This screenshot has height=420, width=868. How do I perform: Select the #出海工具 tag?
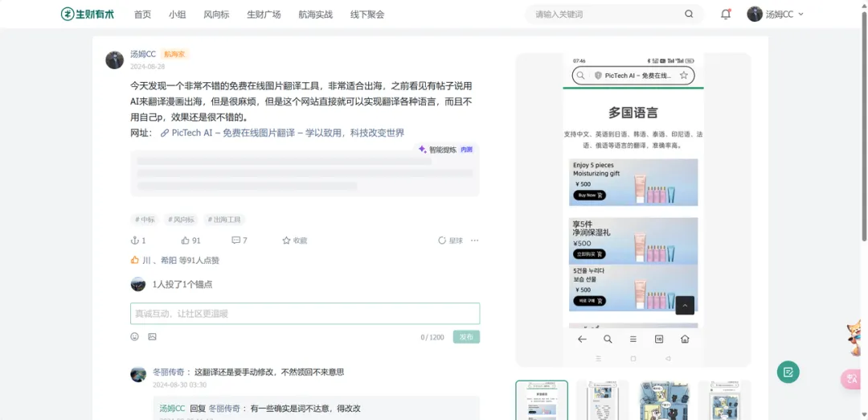(x=224, y=220)
